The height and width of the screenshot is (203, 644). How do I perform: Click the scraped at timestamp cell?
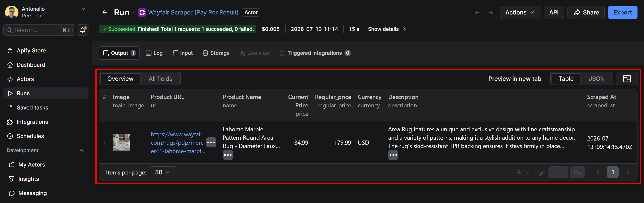[x=609, y=143]
